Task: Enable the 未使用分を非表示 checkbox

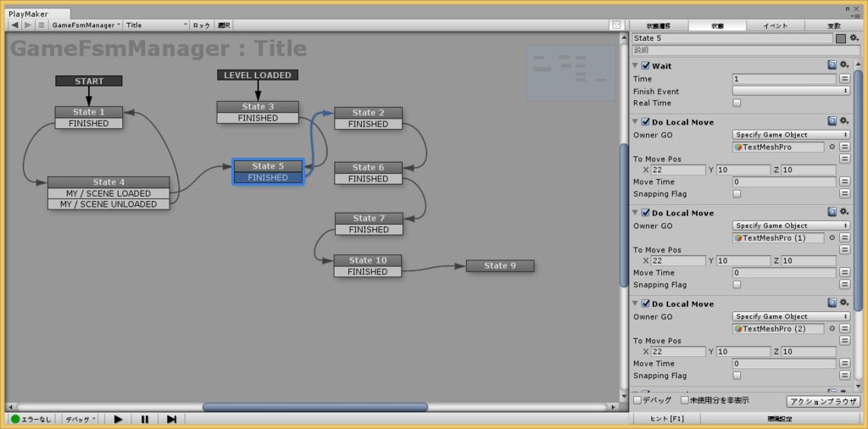Action: point(685,399)
